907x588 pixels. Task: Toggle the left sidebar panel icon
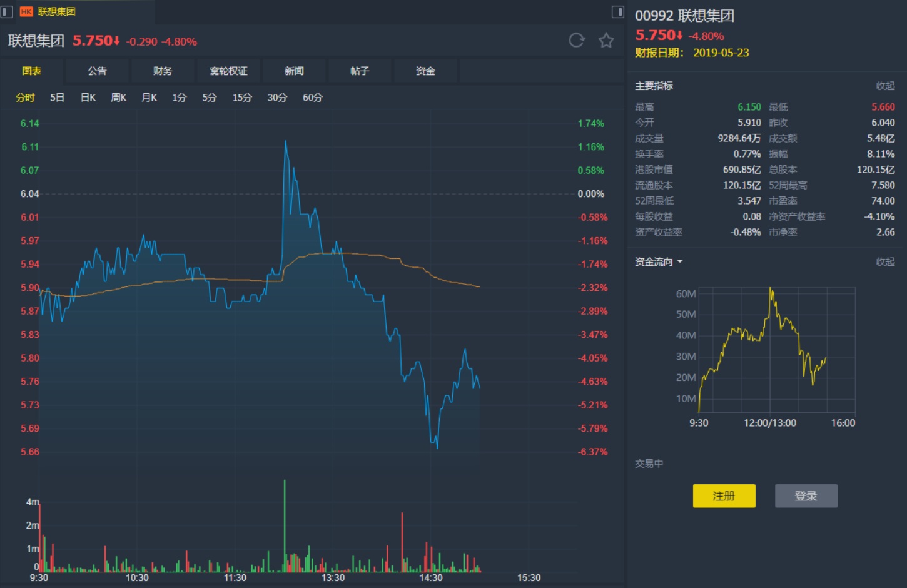(x=7, y=11)
